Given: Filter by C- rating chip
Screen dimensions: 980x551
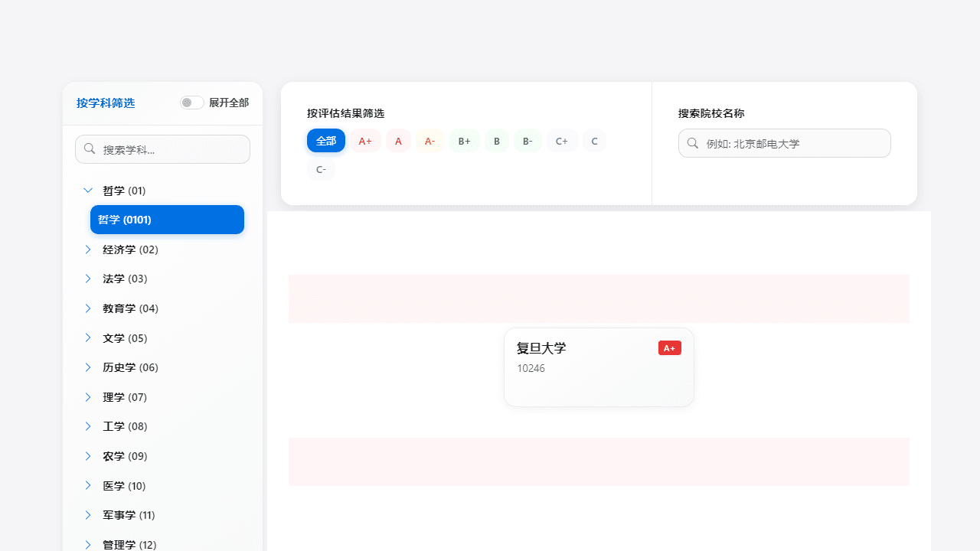Looking at the screenshot, I should tap(321, 169).
